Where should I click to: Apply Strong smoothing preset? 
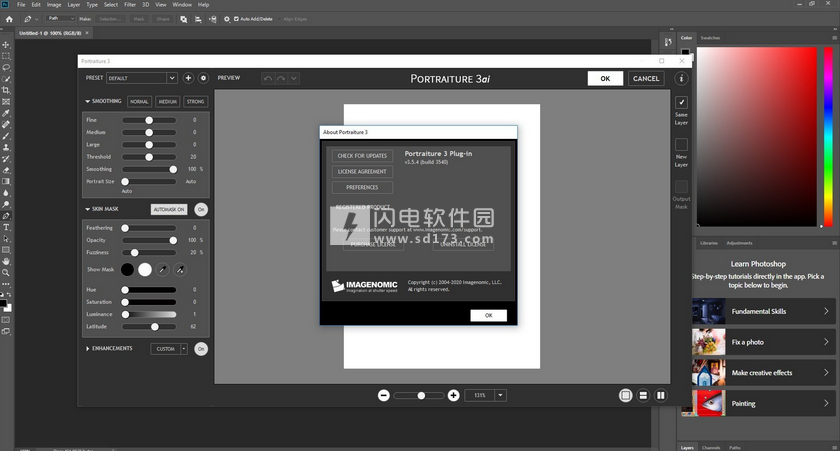click(x=196, y=102)
